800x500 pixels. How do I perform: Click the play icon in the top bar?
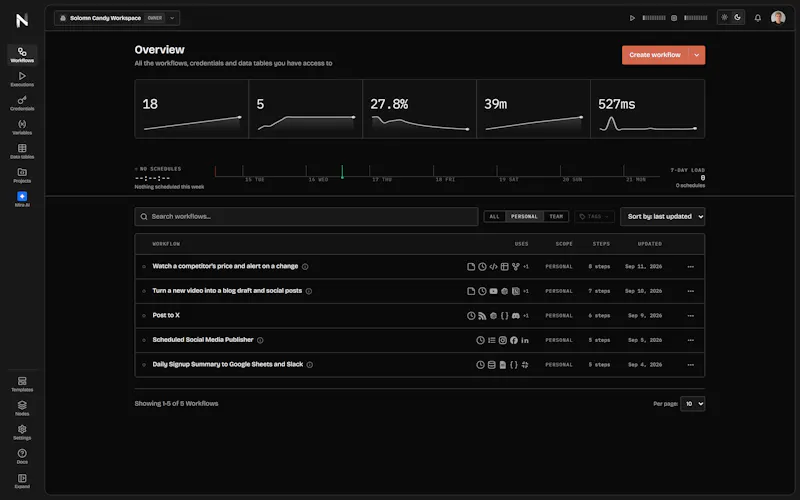pos(632,18)
